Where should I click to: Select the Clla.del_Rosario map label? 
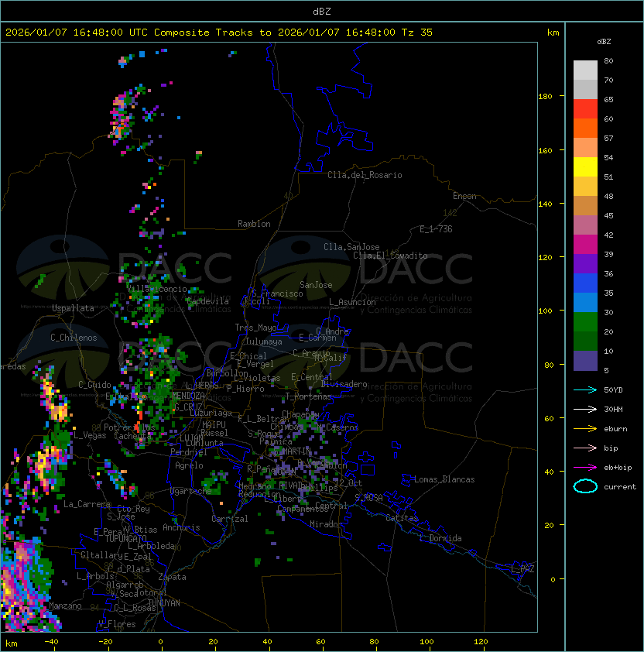pos(365,175)
